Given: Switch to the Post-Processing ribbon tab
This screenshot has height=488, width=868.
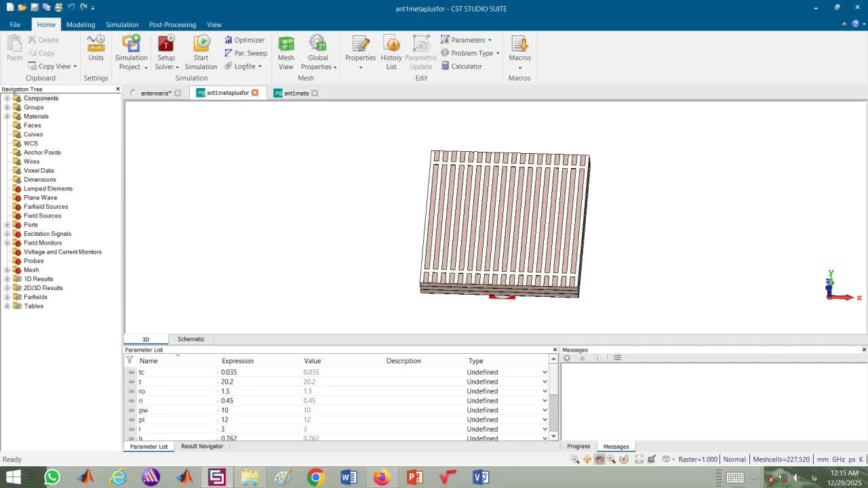Looking at the screenshot, I should tap(172, 24).
